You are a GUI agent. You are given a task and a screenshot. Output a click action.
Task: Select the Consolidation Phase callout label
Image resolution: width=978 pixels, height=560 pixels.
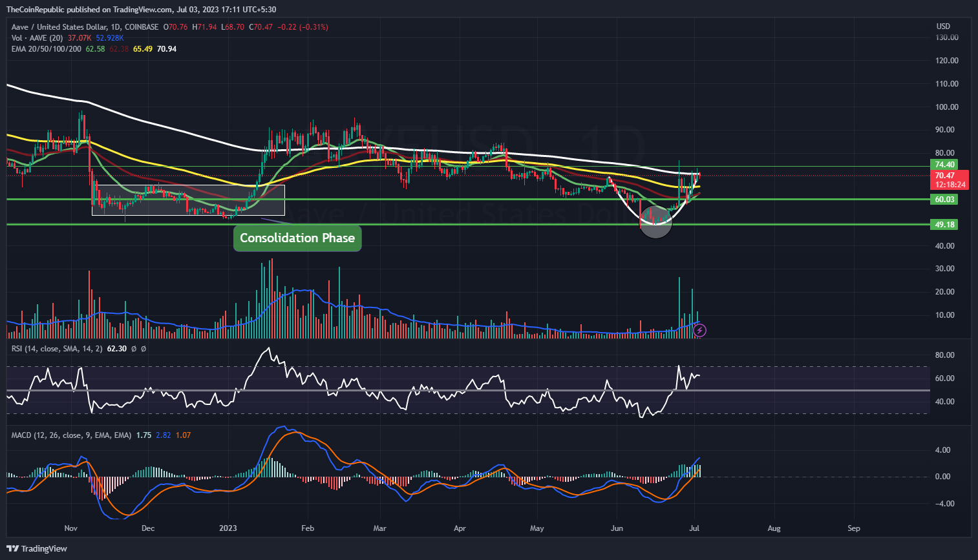pos(297,238)
